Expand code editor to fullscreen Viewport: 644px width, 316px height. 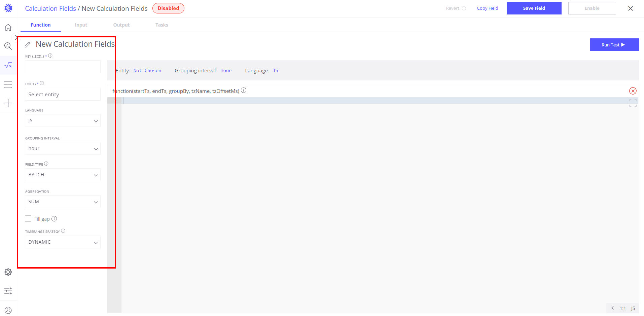tap(633, 103)
